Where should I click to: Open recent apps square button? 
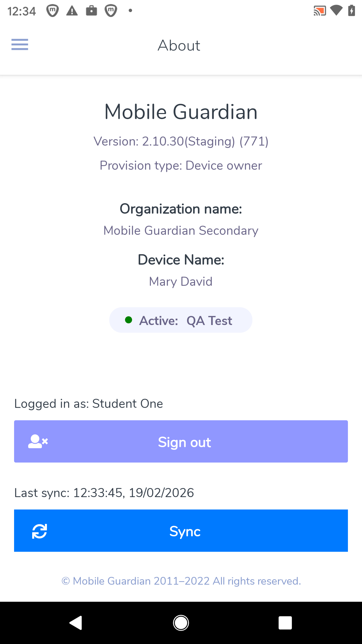coord(285,623)
